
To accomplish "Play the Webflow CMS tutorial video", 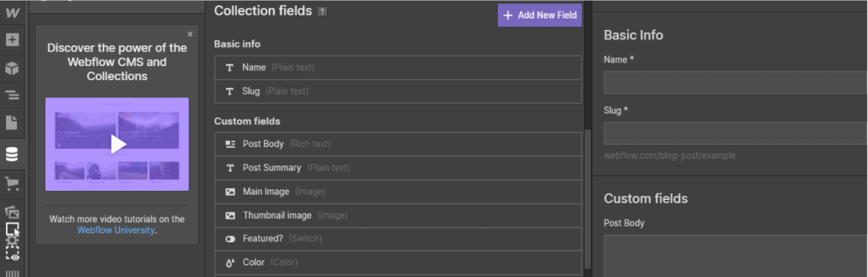I will pos(118,144).
